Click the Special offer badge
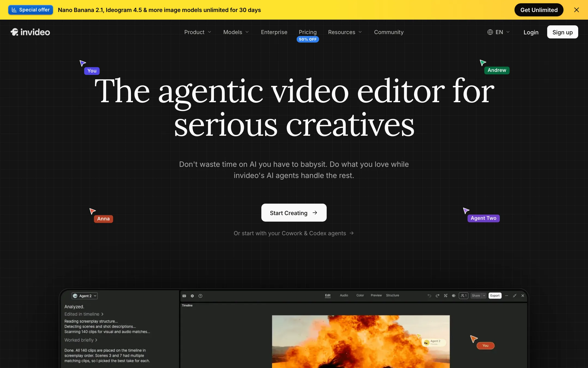Image resolution: width=588 pixels, height=368 pixels. coord(31,10)
